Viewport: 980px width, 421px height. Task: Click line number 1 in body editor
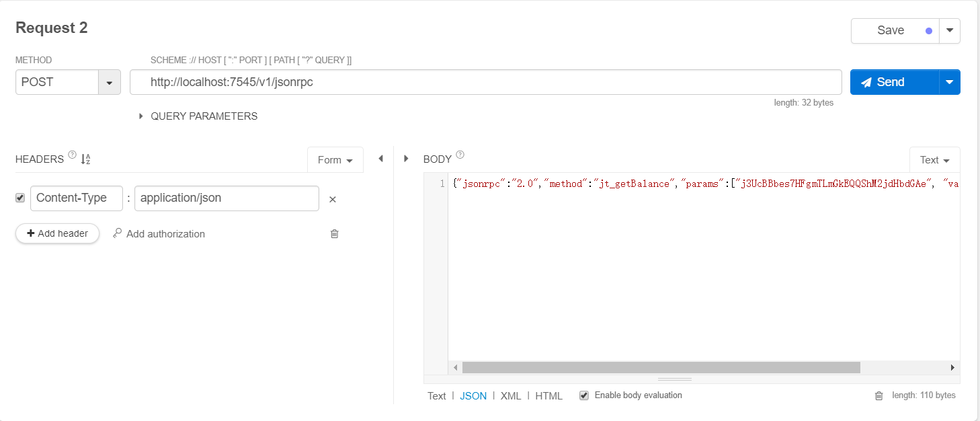[442, 183]
